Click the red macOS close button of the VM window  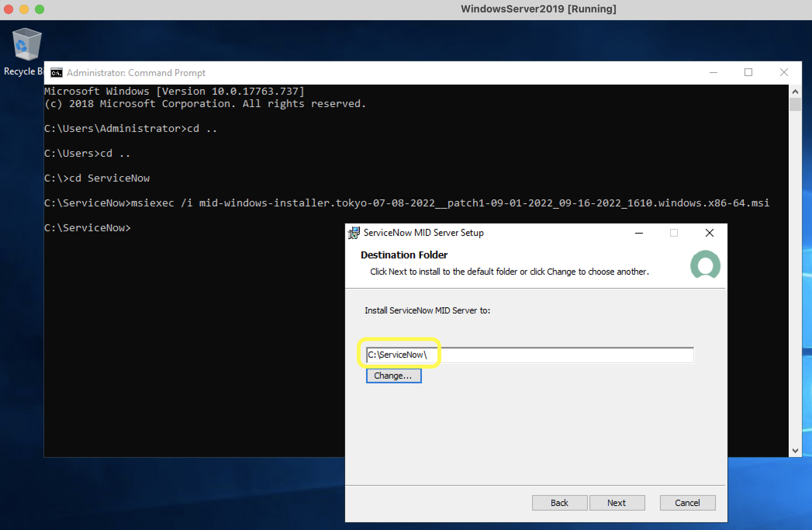click(x=9, y=9)
